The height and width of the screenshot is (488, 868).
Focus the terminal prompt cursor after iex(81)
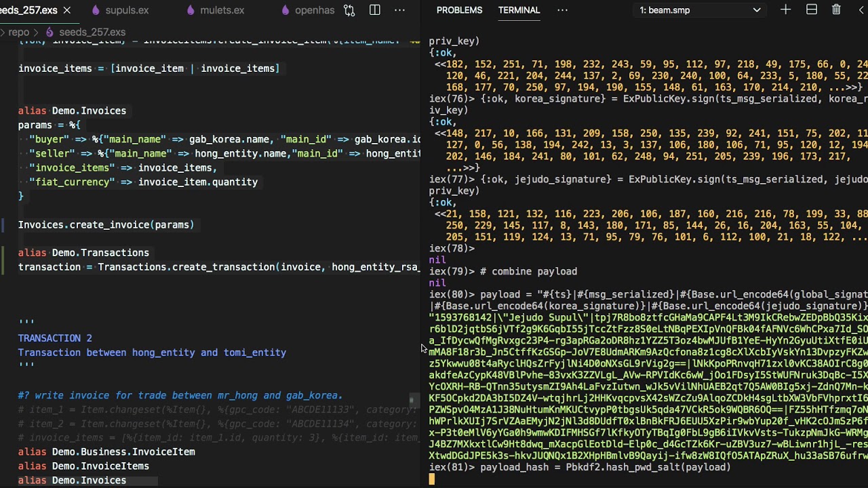(x=432, y=479)
